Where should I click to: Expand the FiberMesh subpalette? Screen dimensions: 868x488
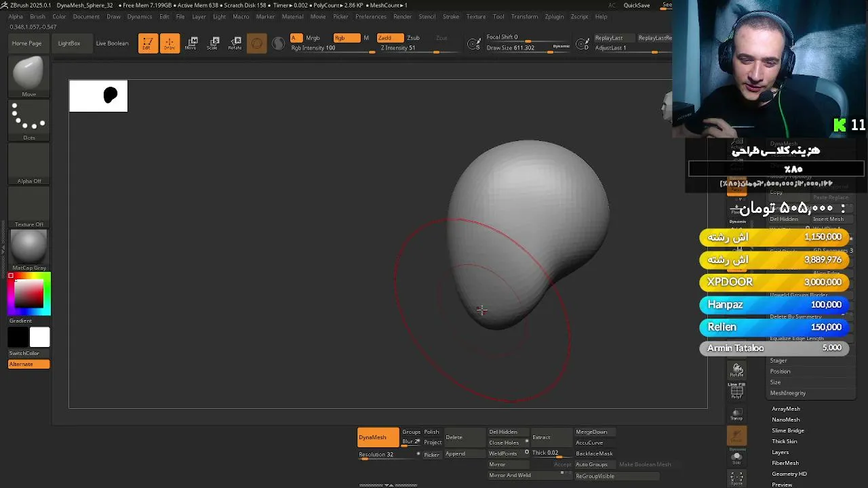pos(785,463)
